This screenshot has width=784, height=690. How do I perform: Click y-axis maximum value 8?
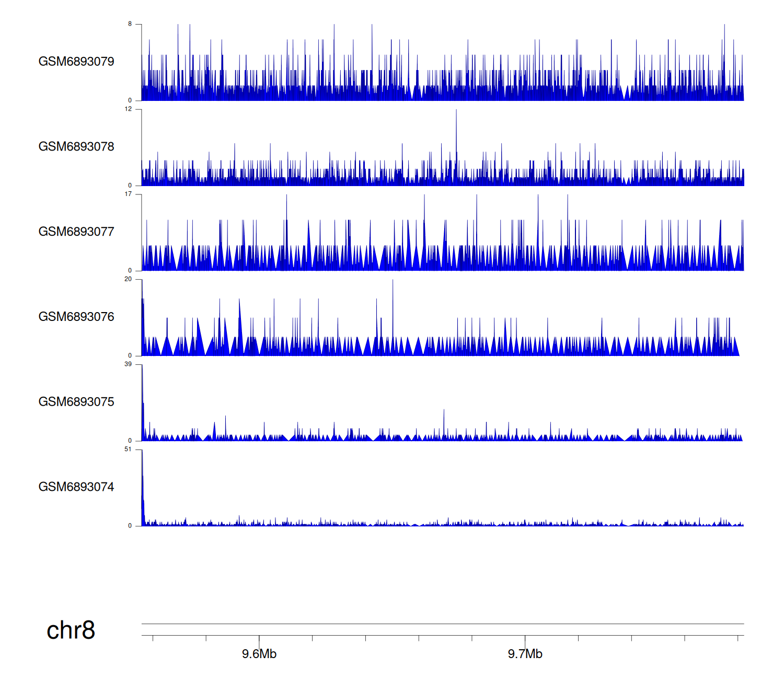click(130, 24)
